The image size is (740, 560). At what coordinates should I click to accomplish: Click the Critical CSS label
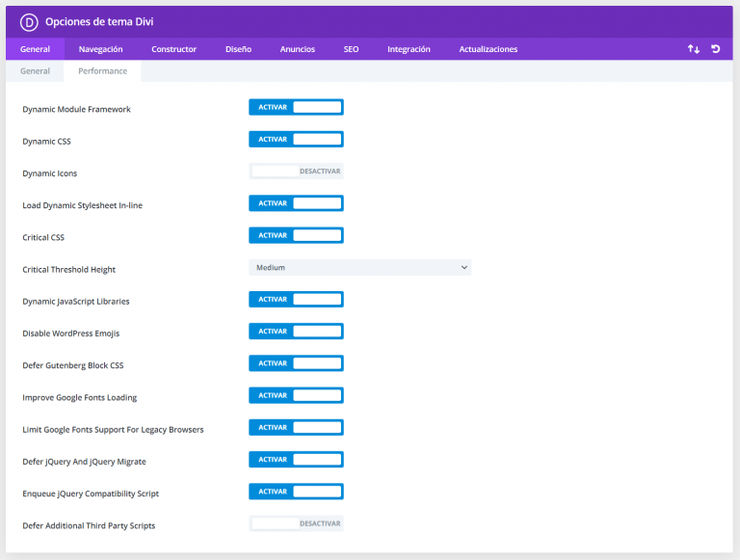43,237
